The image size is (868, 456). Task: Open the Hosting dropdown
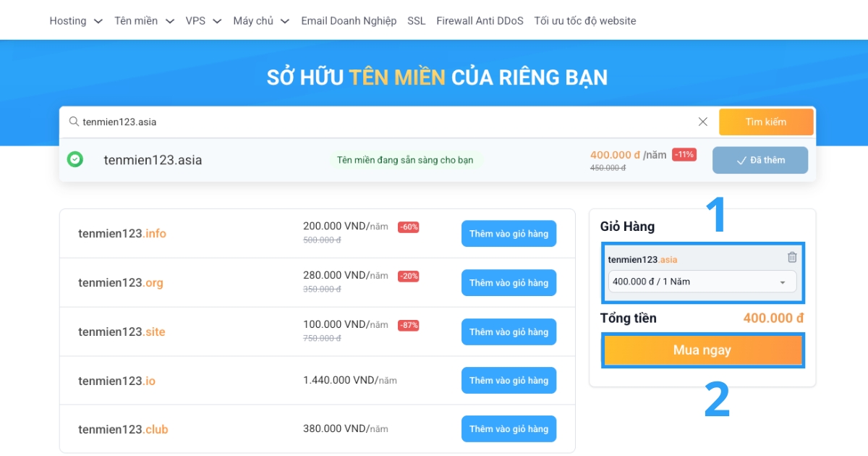click(x=76, y=20)
